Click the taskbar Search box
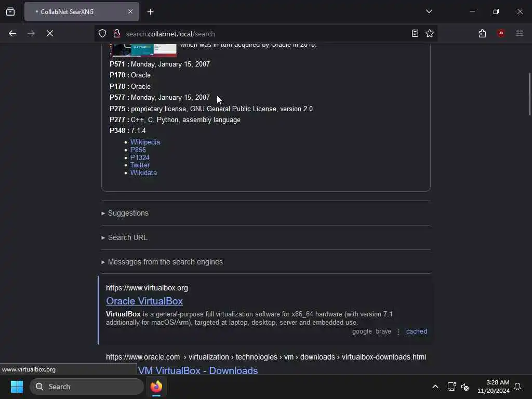 87,387
